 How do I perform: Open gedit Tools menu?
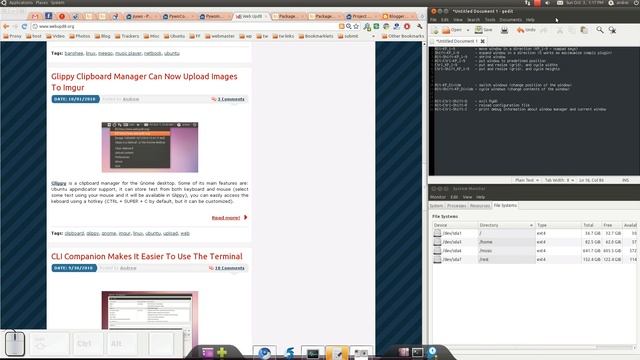490,20
